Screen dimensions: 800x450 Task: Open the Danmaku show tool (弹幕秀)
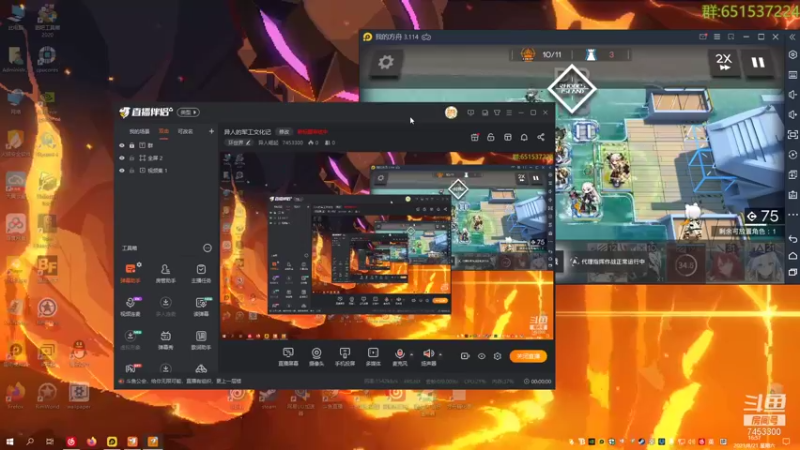click(x=165, y=340)
